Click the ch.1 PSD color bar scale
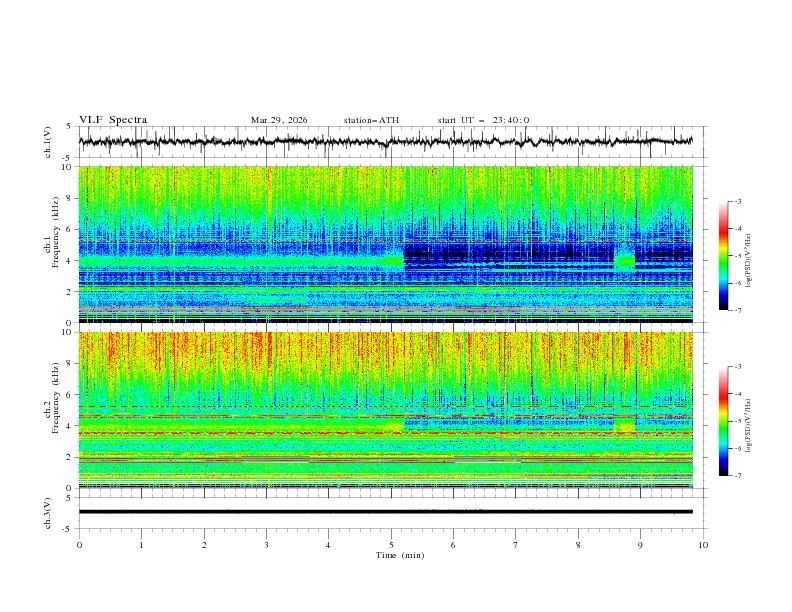The height and width of the screenshot is (612, 792). click(x=723, y=256)
